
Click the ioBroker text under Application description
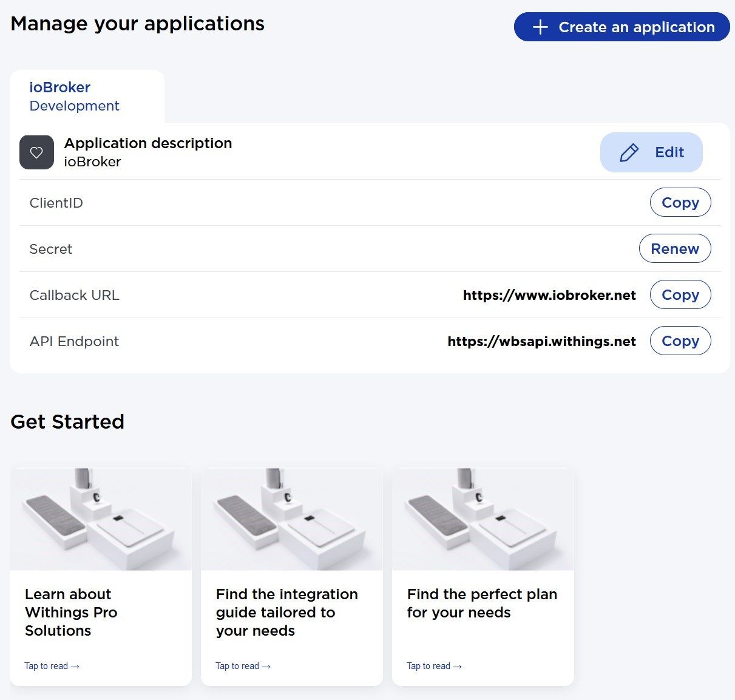[x=93, y=161]
